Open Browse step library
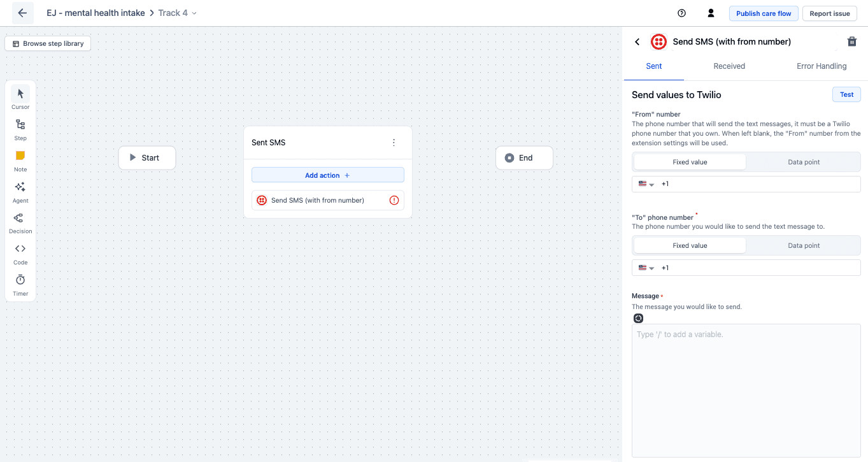 (x=48, y=43)
